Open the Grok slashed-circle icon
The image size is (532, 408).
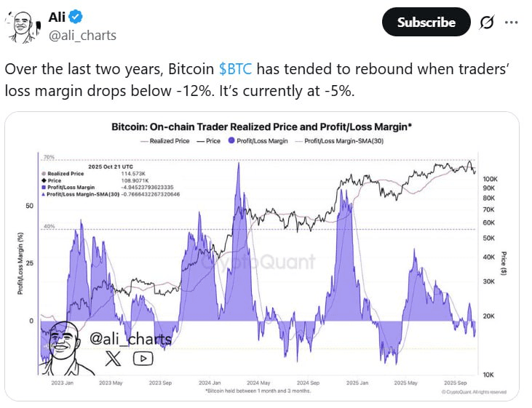[x=486, y=23]
